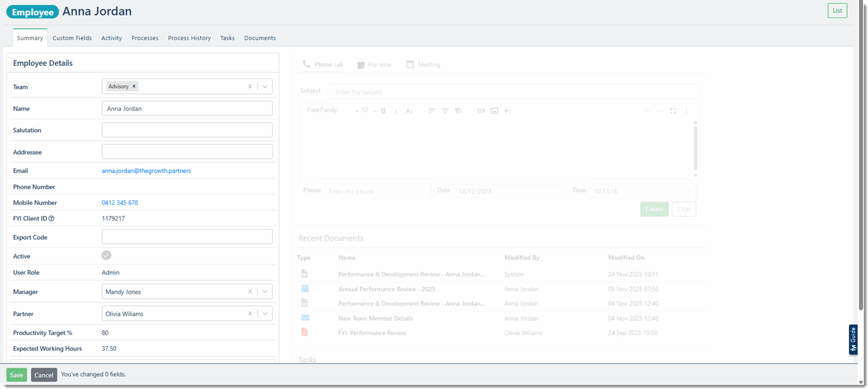This screenshot has height=389, width=868.
Task: Open Anna Jordan's email link
Action: [x=146, y=170]
